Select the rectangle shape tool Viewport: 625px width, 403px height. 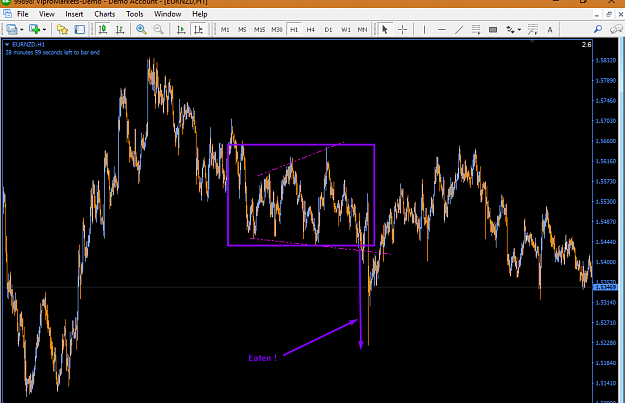493,29
